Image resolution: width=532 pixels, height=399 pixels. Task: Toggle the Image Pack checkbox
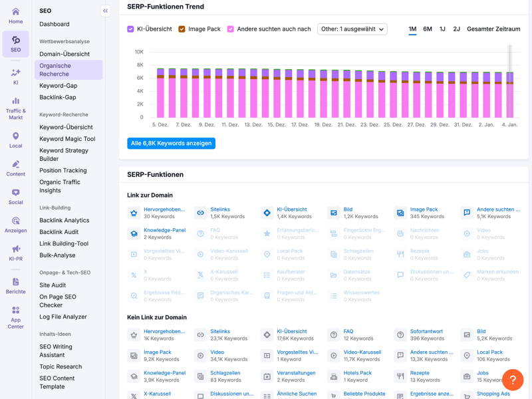(182, 29)
